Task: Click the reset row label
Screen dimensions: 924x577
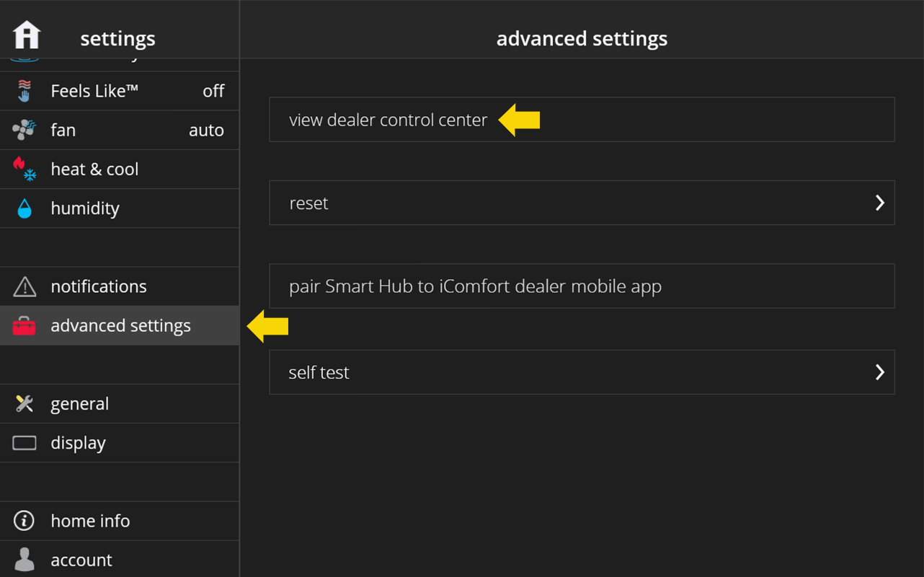Action: click(x=308, y=203)
